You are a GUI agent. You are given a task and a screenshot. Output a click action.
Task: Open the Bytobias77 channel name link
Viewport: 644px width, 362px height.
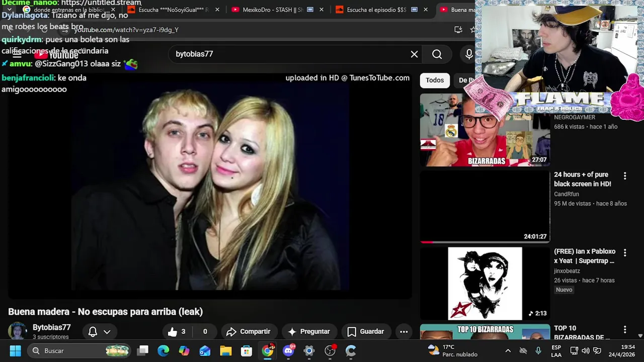pyautogui.click(x=52, y=327)
